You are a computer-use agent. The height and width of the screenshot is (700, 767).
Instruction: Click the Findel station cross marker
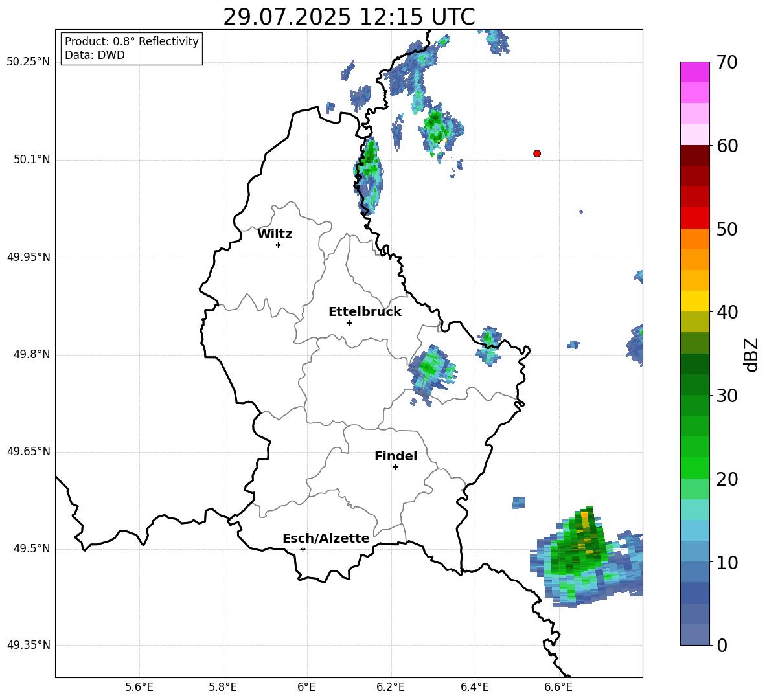[x=395, y=468]
